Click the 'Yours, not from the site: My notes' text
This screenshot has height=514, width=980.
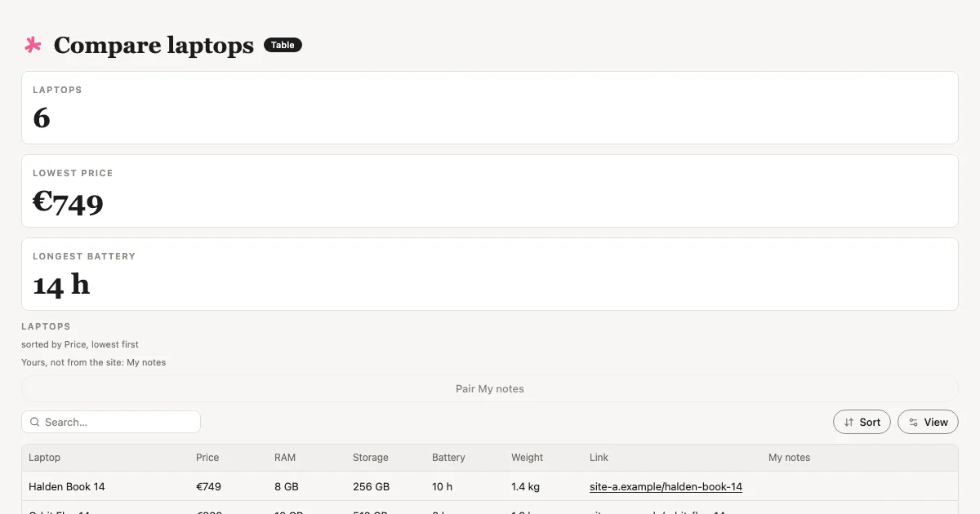[x=93, y=362]
